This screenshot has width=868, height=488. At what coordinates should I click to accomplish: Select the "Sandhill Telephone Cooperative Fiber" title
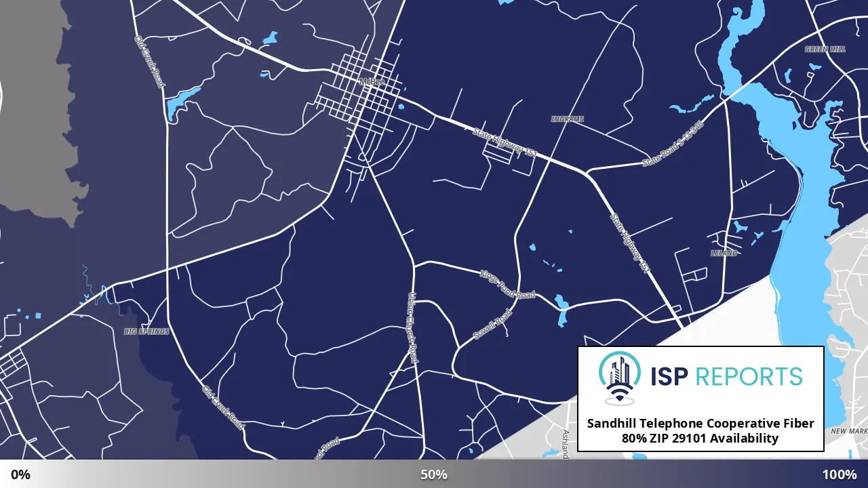click(x=701, y=424)
